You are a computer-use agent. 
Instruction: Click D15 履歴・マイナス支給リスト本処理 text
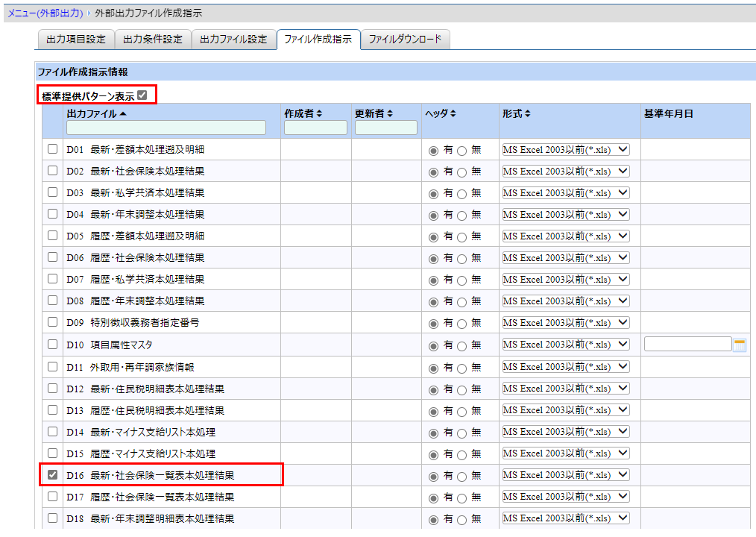[141, 453]
